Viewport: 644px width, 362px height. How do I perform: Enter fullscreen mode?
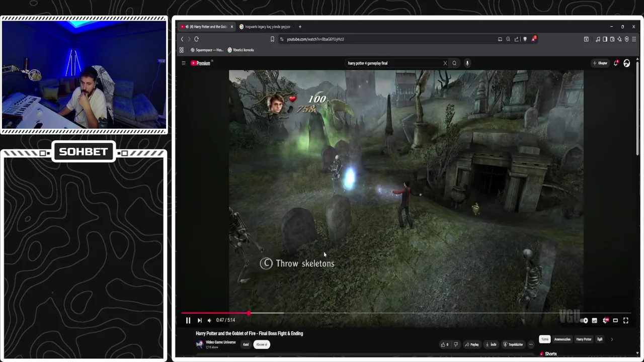pyautogui.click(x=626, y=320)
